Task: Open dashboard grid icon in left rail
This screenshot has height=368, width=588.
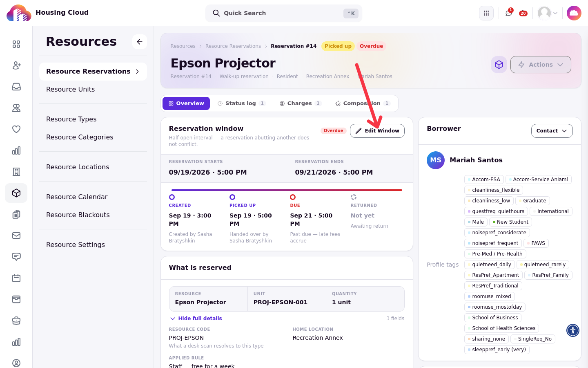Action: click(16, 44)
